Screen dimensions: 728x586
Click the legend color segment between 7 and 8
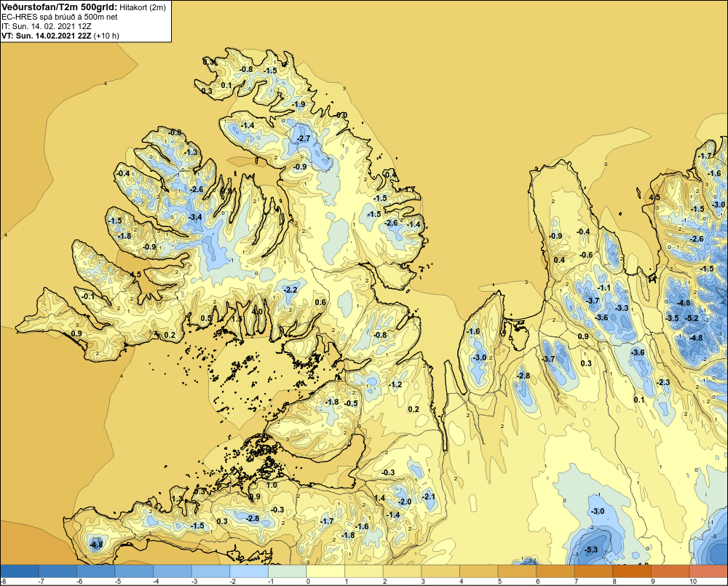[593, 571]
